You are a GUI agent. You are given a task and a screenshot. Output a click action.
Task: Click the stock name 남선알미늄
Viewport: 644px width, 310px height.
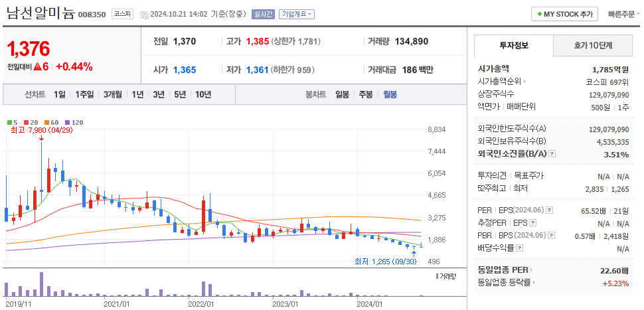pyautogui.click(x=40, y=13)
